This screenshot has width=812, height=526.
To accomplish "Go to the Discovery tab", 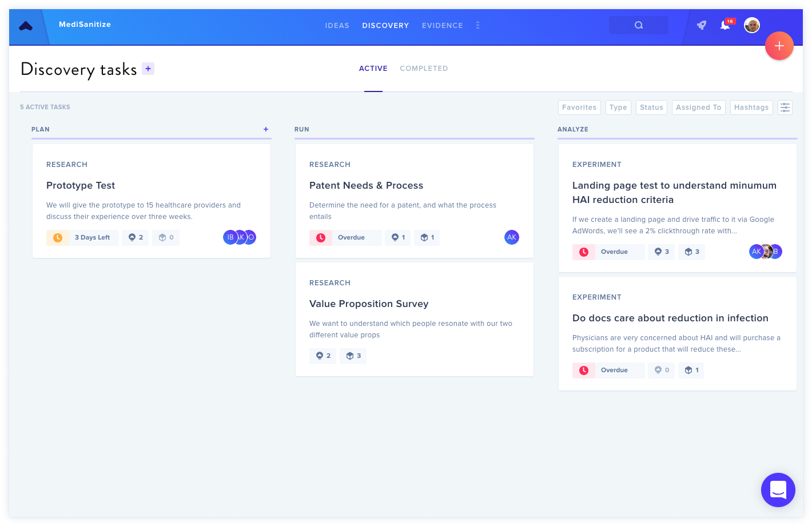I will (385, 26).
